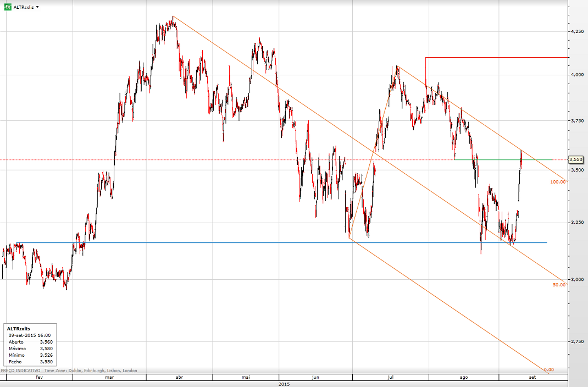
Task: Click the Aberto 3,560 row in info box
Action: click(x=30, y=342)
